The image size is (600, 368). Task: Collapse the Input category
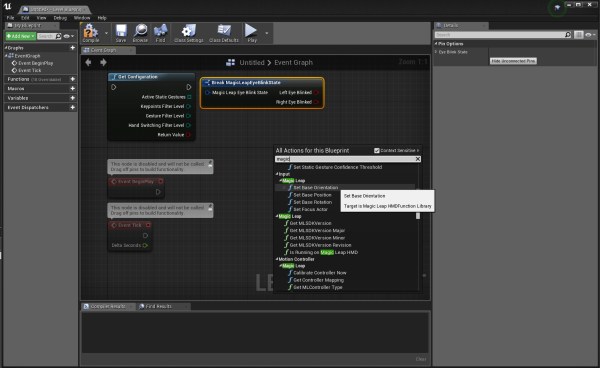pos(277,174)
